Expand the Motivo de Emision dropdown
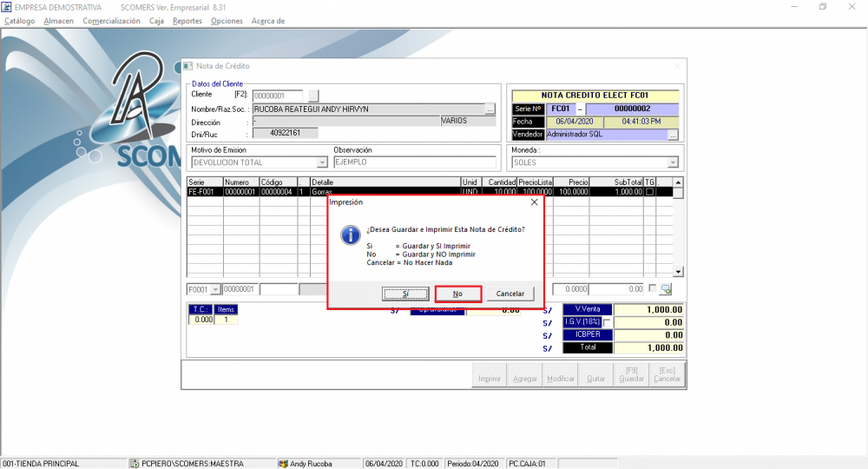The height and width of the screenshot is (469, 868). pos(322,162)
